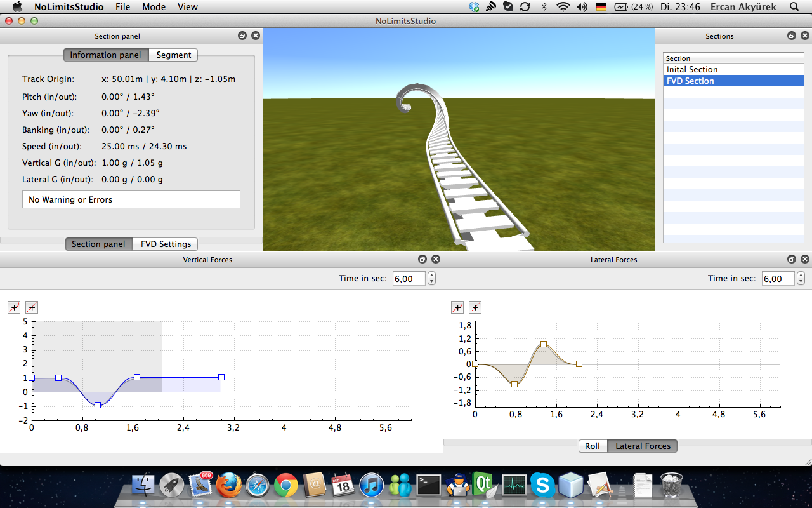The width and height of the screenshot is (812, 508).
Task: Click the right node tool icon in Lateral Forces
Action: (475, 308)
